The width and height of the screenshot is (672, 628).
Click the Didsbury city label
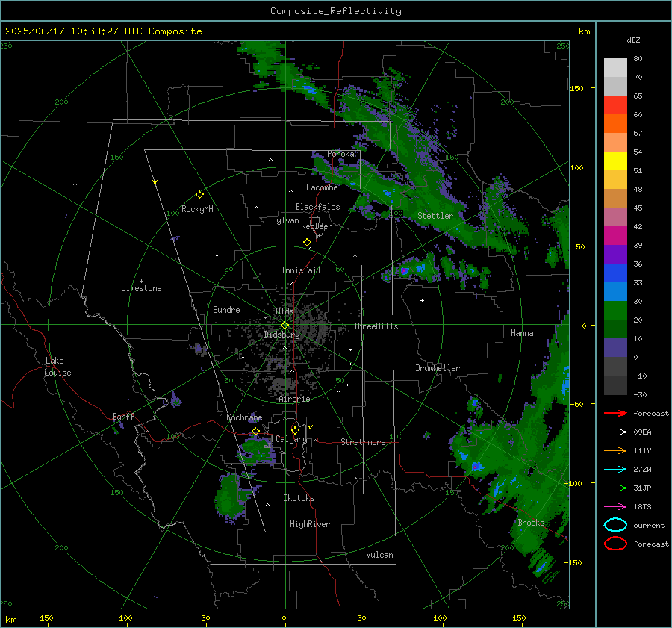pyautogui.click(x=281, y=335)
